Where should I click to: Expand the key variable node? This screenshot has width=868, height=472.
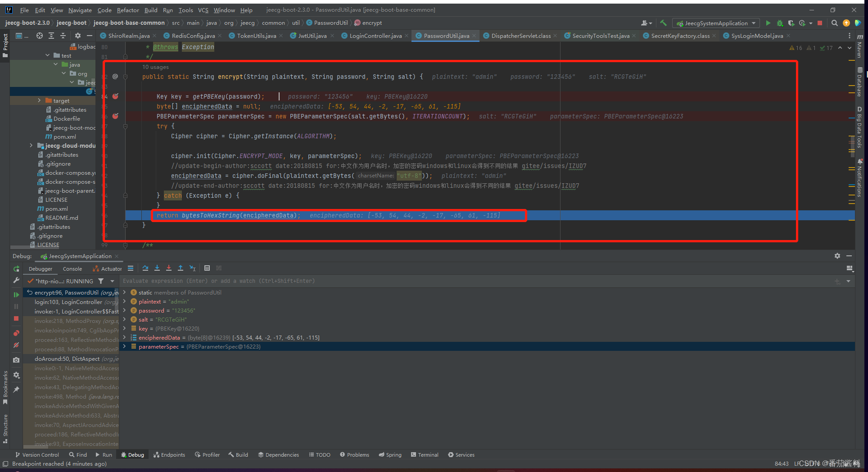pos(125,328)
